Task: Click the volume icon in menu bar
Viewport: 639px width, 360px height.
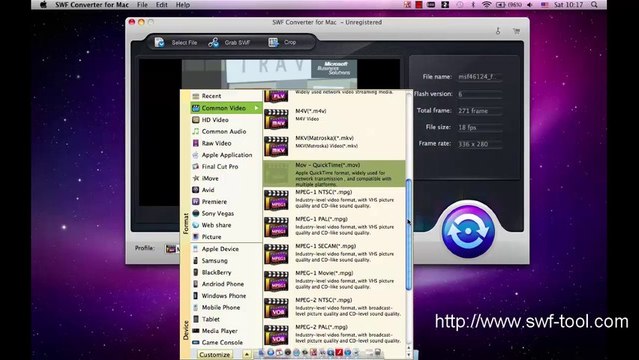Action: click(x=529, y=5)
